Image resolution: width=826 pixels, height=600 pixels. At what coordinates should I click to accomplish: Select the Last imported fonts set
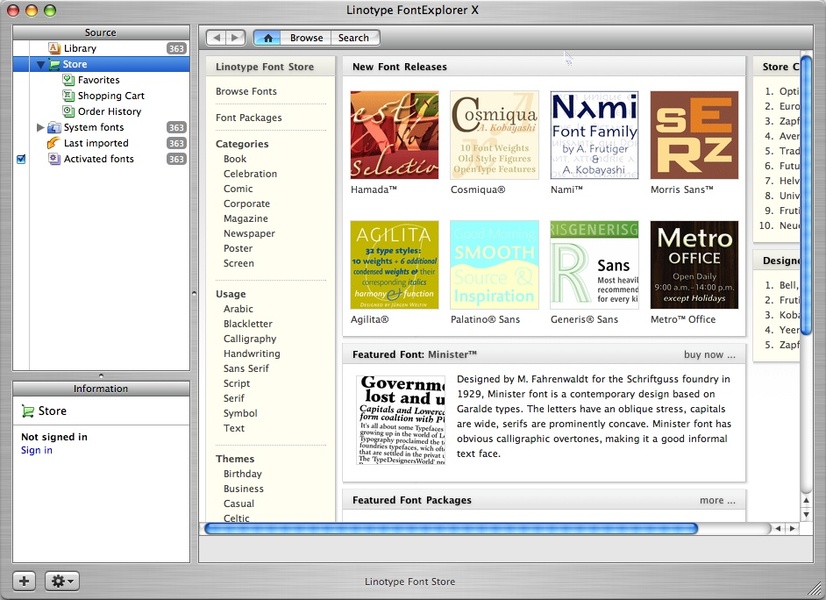coord(96,143)
